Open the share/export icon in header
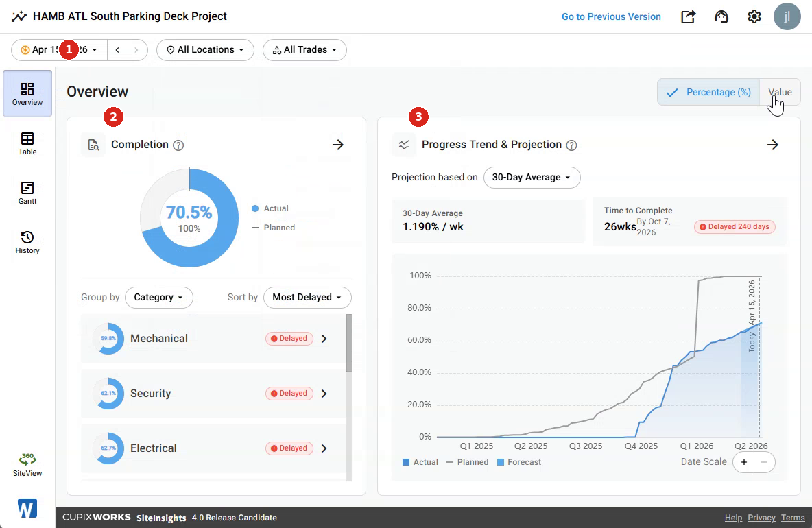 tap(688, 16)
